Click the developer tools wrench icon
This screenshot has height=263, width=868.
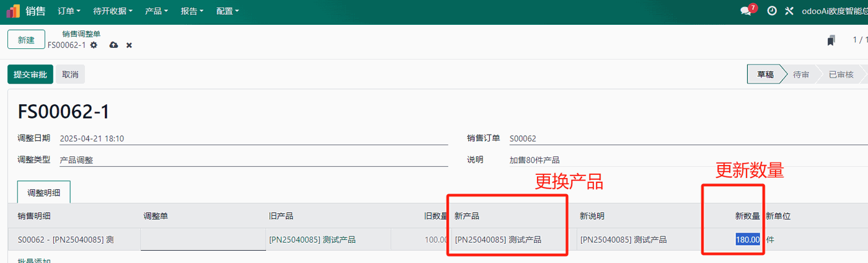pos(789,11)
